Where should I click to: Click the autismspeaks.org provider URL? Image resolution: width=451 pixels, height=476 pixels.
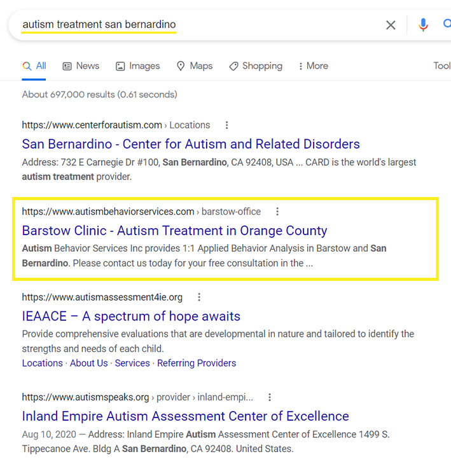(x=137, y=397)
